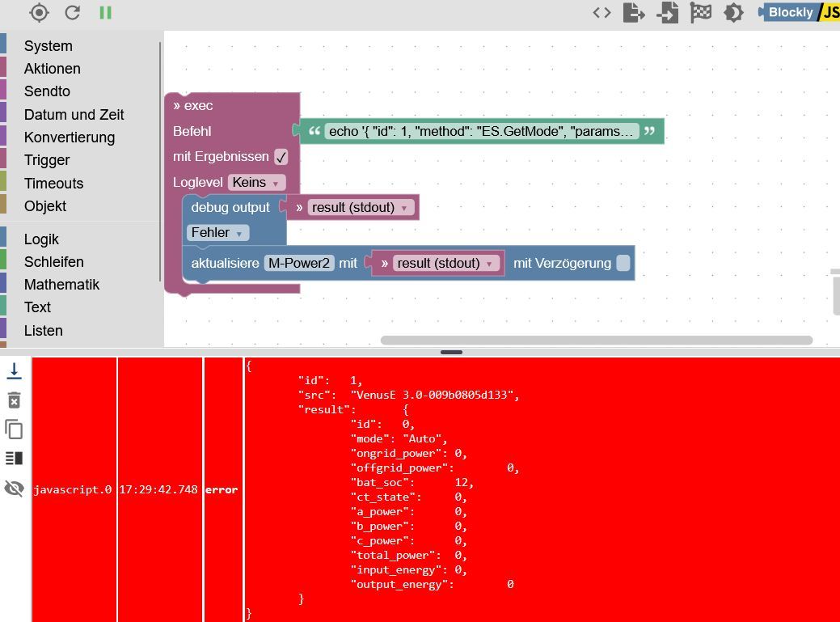Click the log panel resize handle
Screen dimensions: 840x622
pyautogui.click(x=451, y=352)
